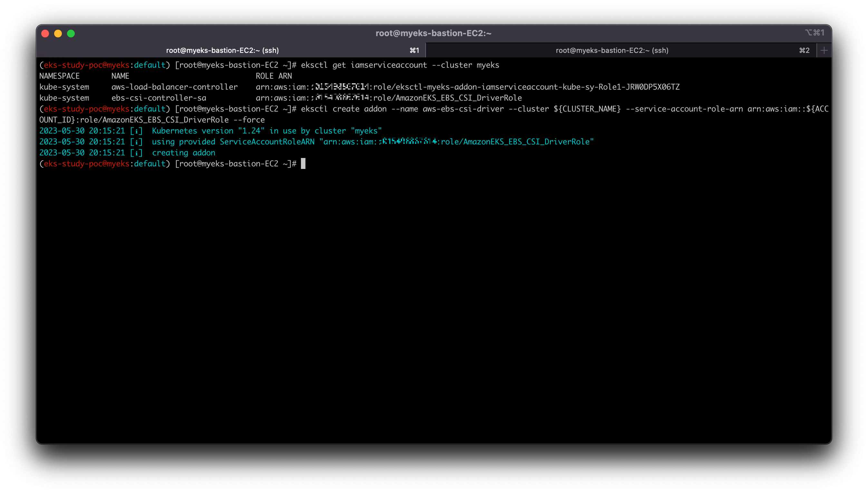The height and width of the screenshot is (492, 868).
Task: Click the green full-screen window button
Action: (x=71, y=34)
